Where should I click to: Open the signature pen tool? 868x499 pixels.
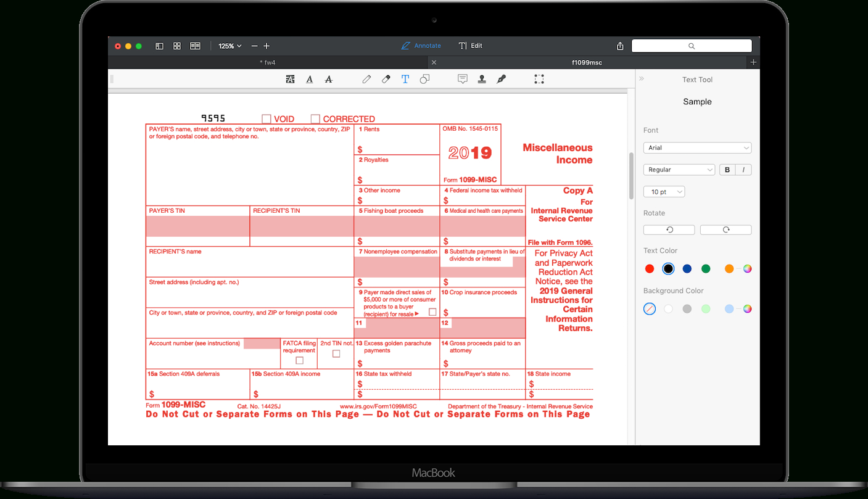[x=501, y=79]
